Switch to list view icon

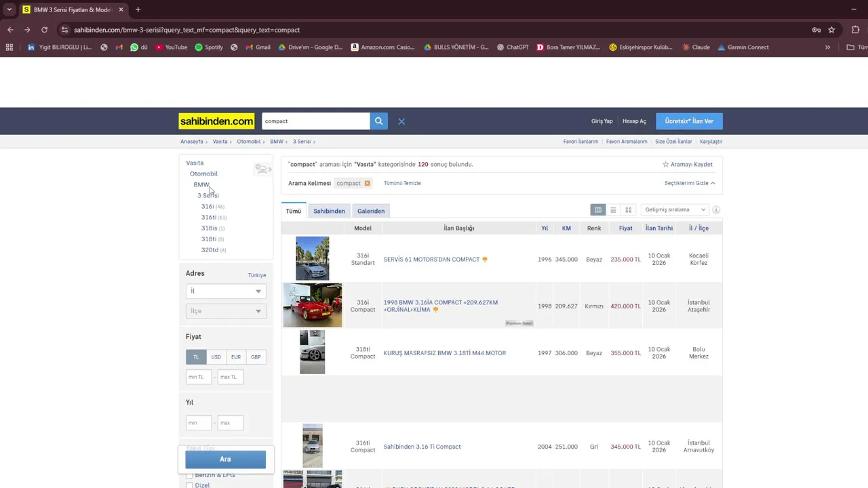click(613, 210)
